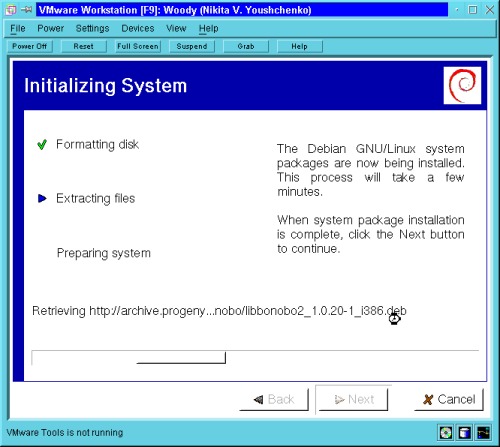Image resolution: width=500 pixels, height=447 pixels.
Task: Click the paragraph starting 'When system package installation'
Action: coord(371,234)
